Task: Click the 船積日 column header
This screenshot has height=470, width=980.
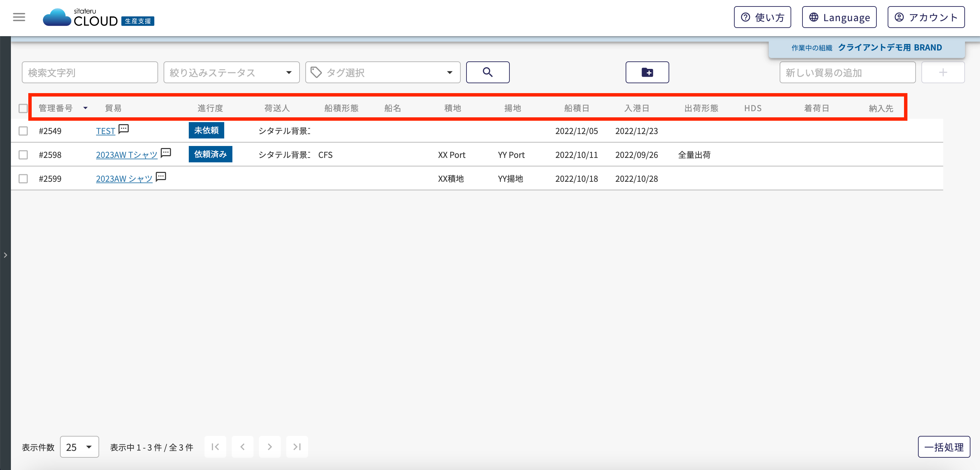Action: tap(577, 108)
